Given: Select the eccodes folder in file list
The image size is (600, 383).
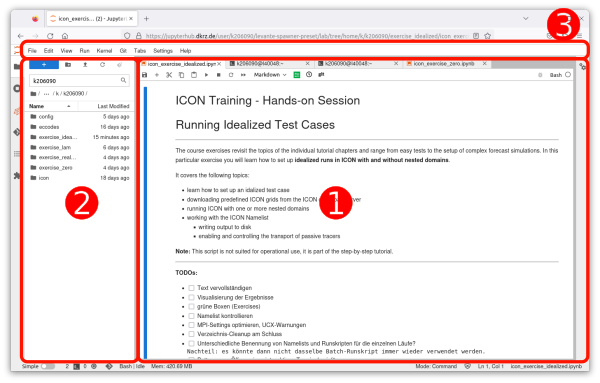Looking at the screenshot, I should coord(80,127).
